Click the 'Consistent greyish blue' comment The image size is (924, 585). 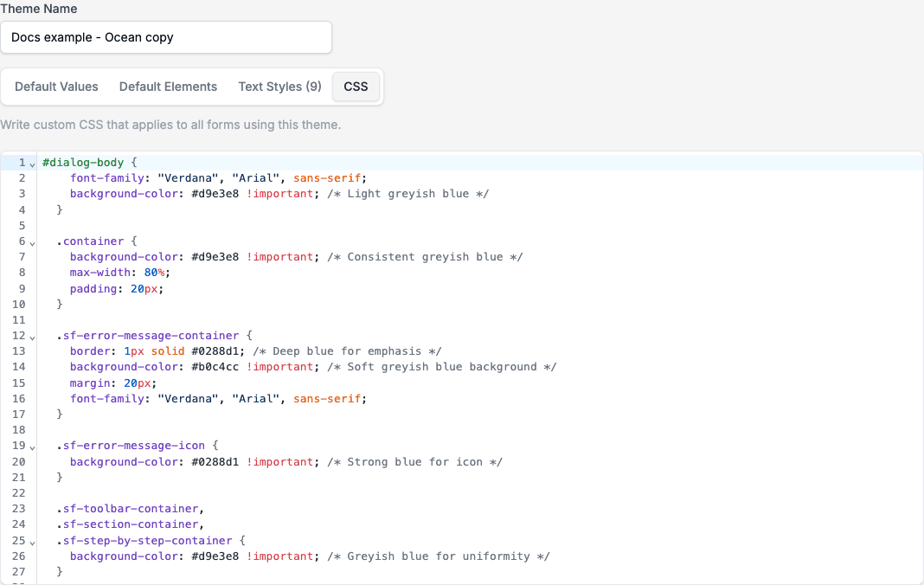[426, 257]
